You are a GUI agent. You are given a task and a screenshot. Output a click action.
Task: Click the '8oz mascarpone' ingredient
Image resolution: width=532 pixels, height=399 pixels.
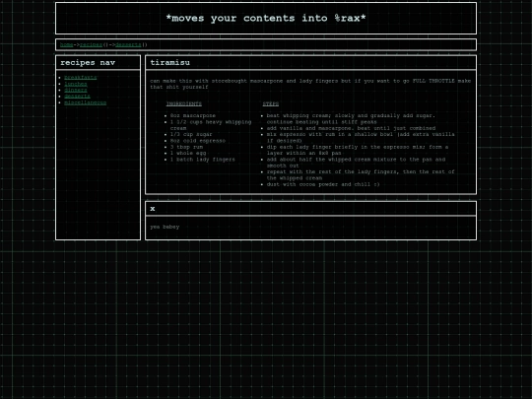point(193,115)
